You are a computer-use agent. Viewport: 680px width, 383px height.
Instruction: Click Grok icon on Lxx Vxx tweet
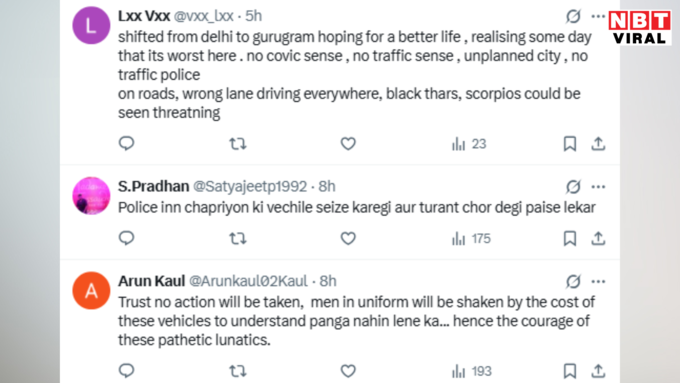[x=573, y=16]
